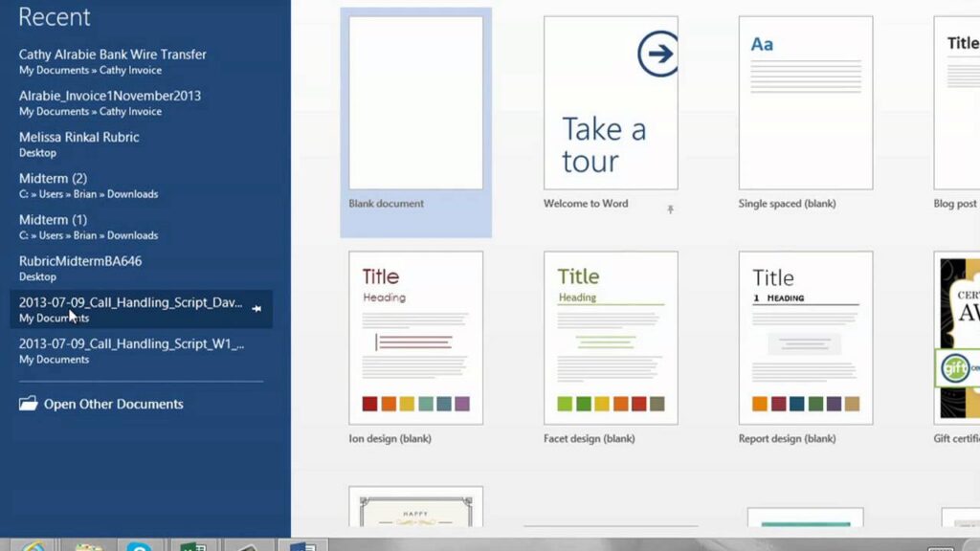980x551 pixels.
Task: Select the Ion design (blank) template
Action: point(415,338)
